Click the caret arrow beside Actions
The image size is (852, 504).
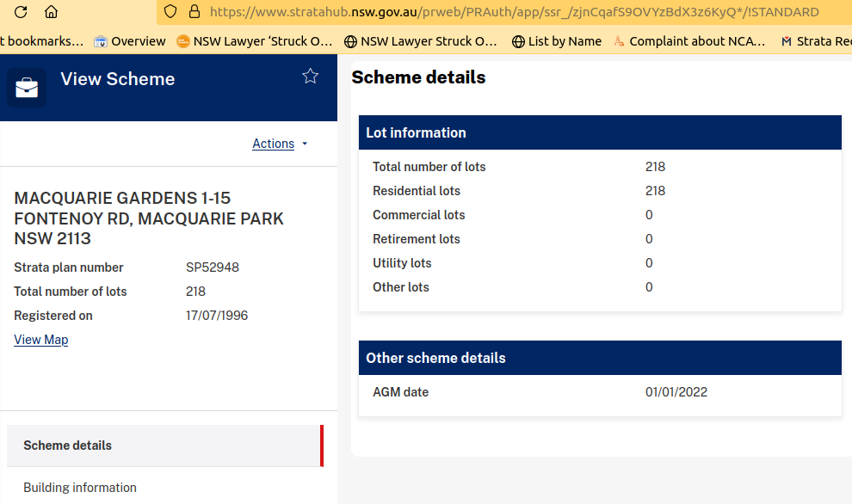305,144
